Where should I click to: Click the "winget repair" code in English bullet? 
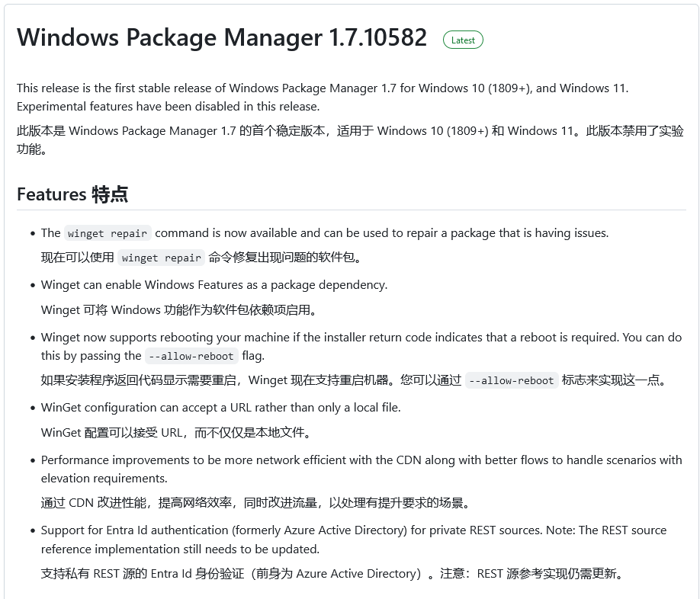(x=108, y=234)
